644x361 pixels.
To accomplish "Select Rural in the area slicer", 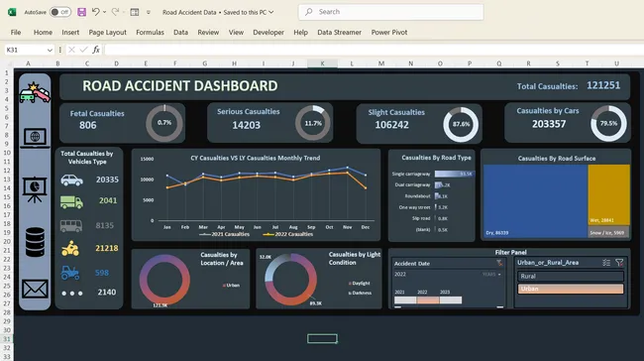I will (x=571, y=276).
